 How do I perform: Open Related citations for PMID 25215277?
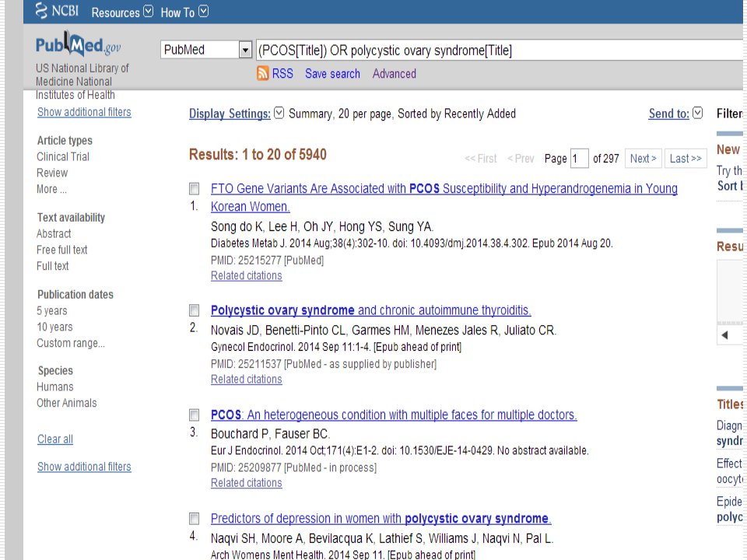247,275
